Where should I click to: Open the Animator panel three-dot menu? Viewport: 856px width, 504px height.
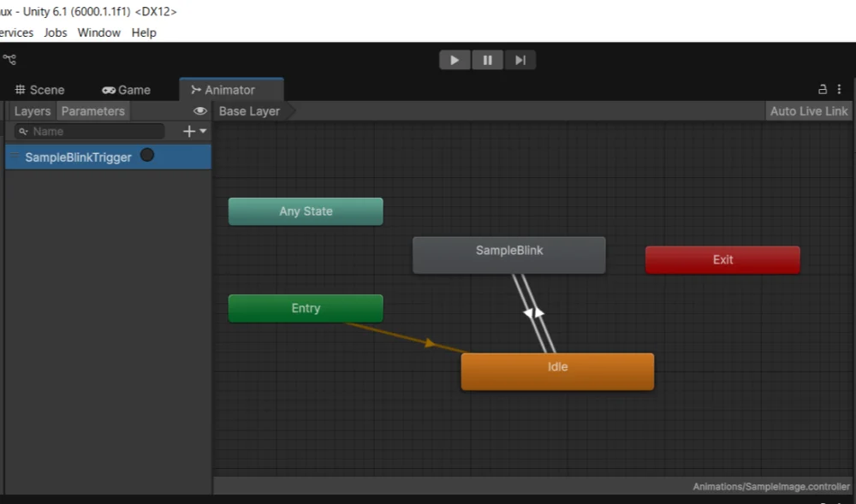tap(839, 89)
